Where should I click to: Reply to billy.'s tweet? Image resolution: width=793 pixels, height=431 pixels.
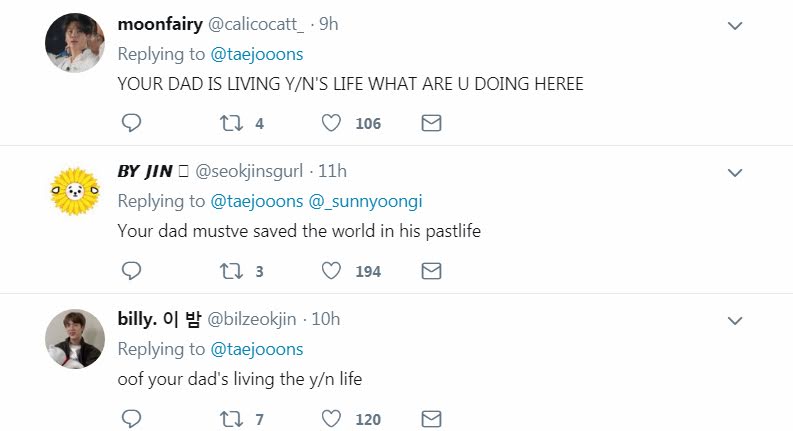(x=131, y=419)
